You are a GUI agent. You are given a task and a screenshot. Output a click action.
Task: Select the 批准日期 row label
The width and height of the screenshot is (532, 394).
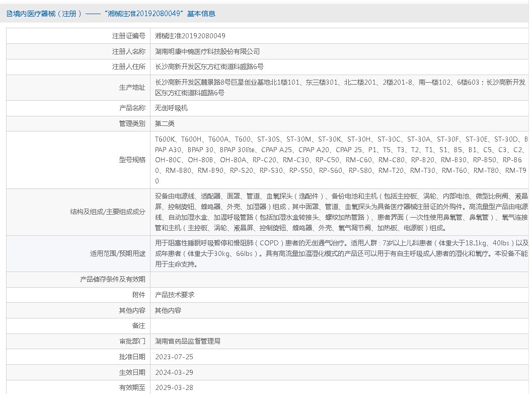(x=132, y=357)
